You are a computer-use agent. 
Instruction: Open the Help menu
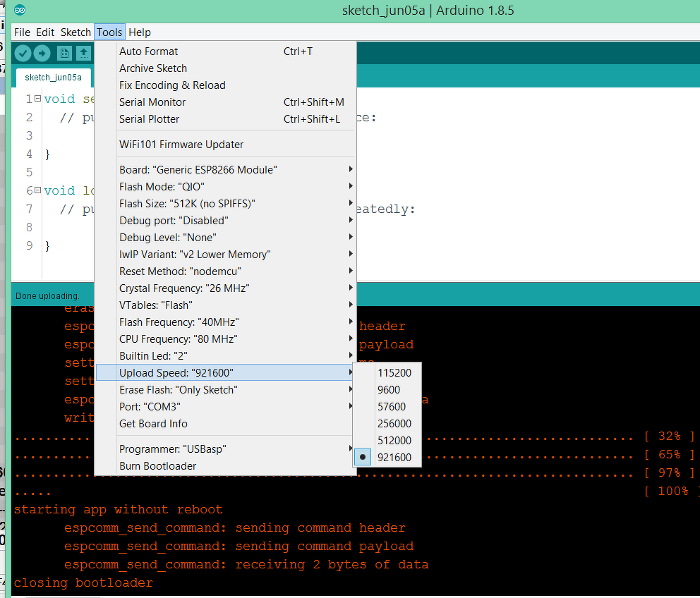click(140, 32)
